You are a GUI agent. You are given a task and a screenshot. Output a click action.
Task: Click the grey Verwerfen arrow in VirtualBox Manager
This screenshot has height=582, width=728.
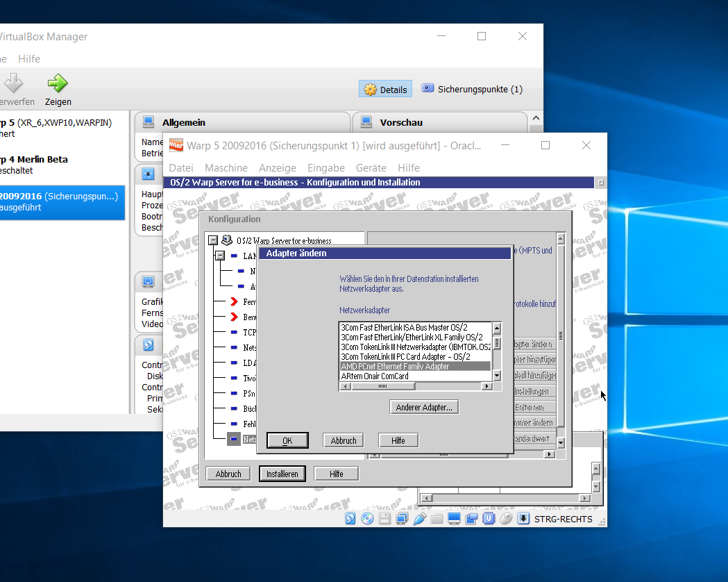(x=13, y=83)
